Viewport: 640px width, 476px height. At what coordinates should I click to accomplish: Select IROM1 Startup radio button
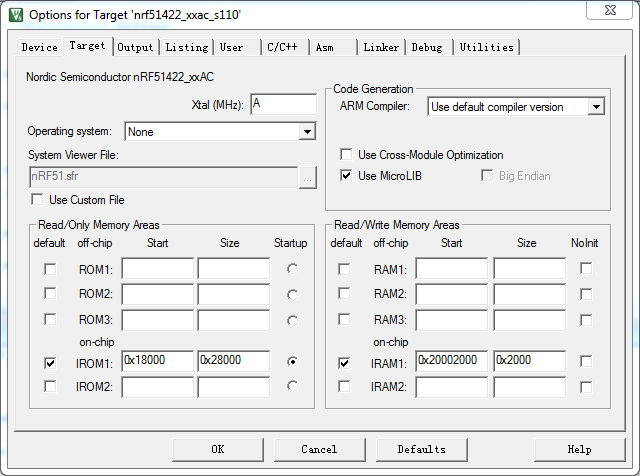292,362
